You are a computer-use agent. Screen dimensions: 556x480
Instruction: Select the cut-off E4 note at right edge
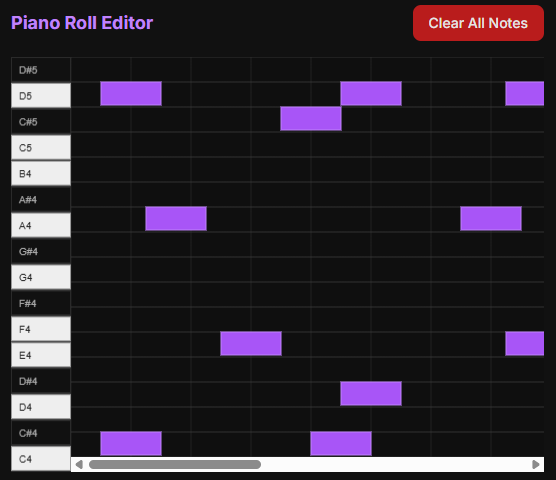coord(524,344)
